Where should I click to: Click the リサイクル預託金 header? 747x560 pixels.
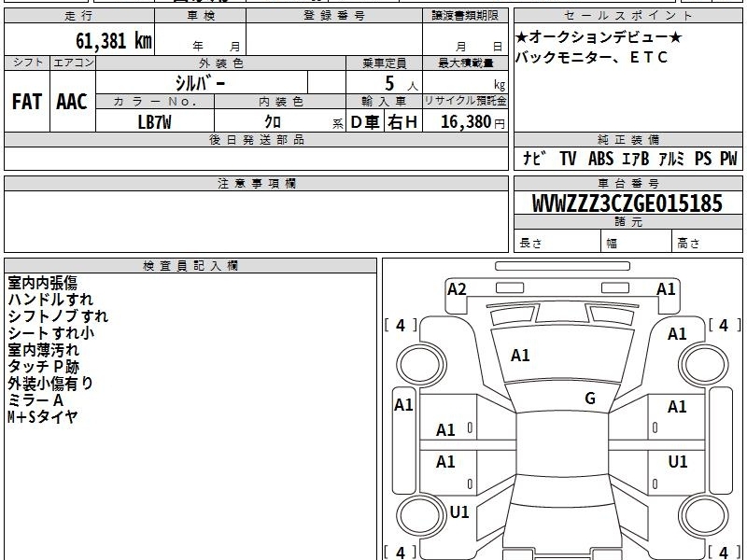click(x=465, y=102)
